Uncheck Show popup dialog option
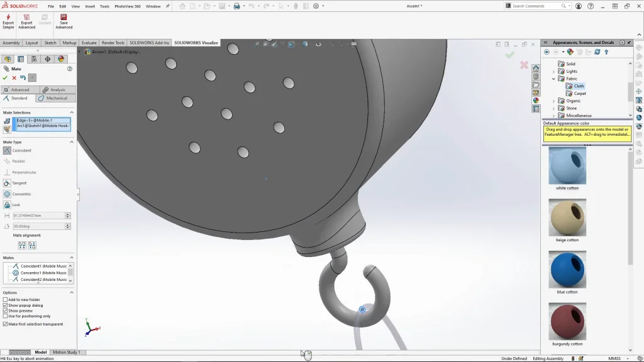 6,305
